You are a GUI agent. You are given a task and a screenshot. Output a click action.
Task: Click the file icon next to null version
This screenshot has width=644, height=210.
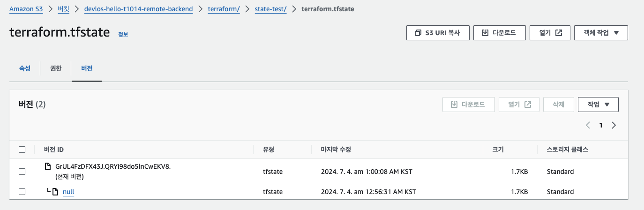[55, 192]
